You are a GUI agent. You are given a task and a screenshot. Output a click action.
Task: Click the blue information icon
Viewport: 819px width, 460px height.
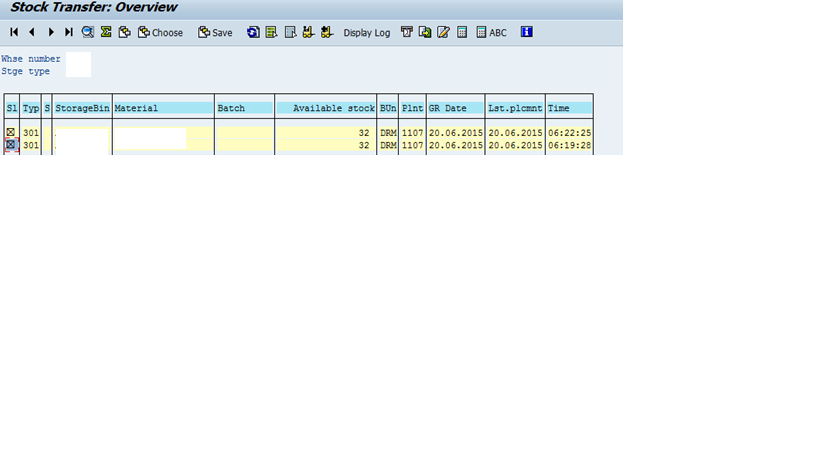pos(526,33)
